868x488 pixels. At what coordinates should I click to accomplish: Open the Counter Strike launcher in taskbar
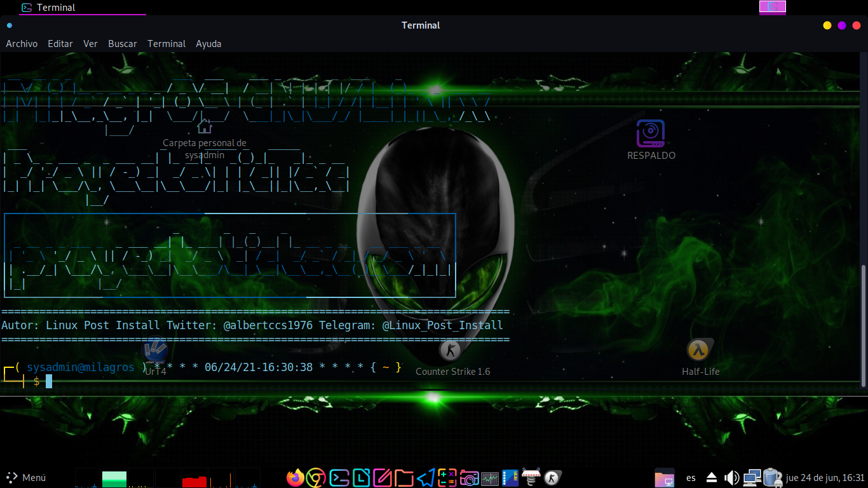pos(553,478)
